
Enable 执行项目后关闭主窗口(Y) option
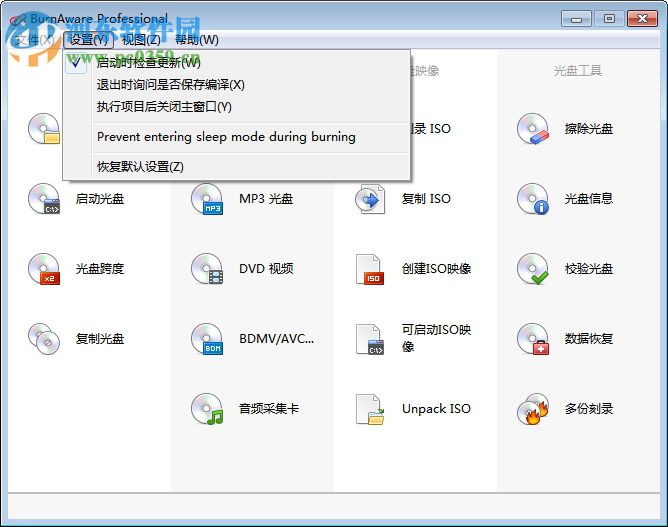(236, 107)
